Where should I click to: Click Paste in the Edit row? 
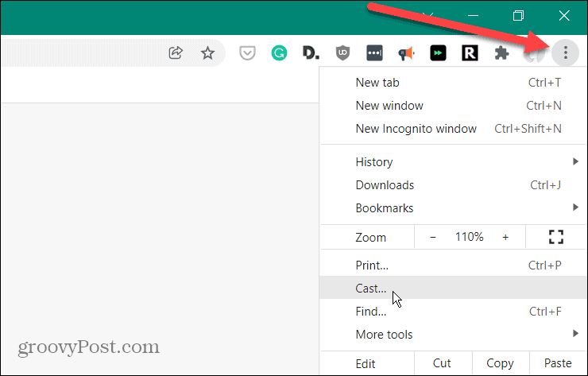click(x=558, y=363)
